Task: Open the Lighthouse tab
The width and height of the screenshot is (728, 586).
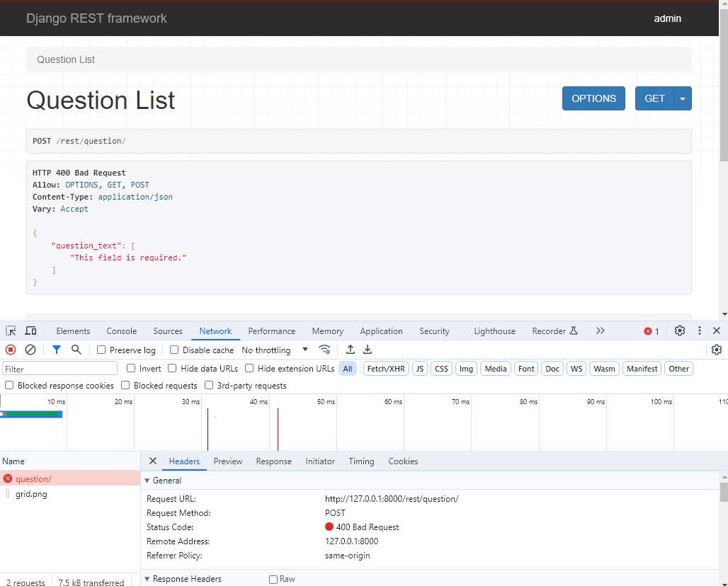Action: coord(494,331)
